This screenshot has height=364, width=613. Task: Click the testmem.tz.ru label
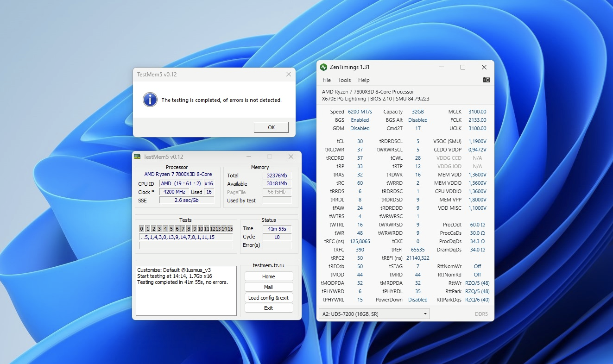click(268, 265)
